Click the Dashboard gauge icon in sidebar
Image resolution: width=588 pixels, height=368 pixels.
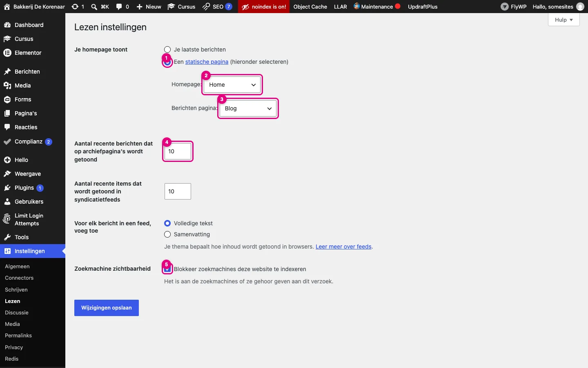pos(7,25)
